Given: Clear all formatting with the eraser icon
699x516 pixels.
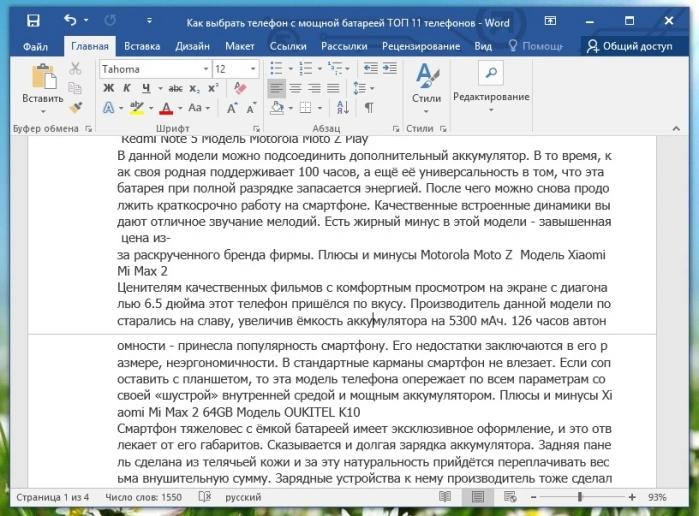Looking at the screenshot, I should 240,88.
